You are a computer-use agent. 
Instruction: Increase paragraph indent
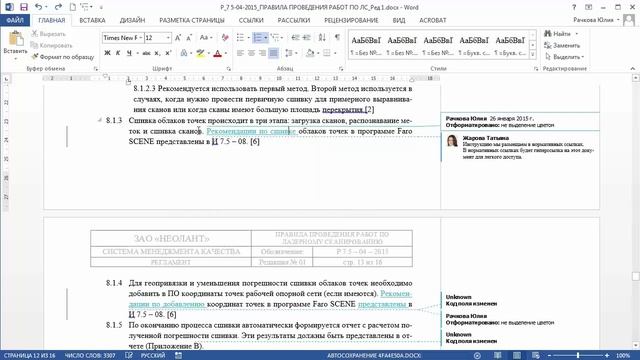coord(307,38)
